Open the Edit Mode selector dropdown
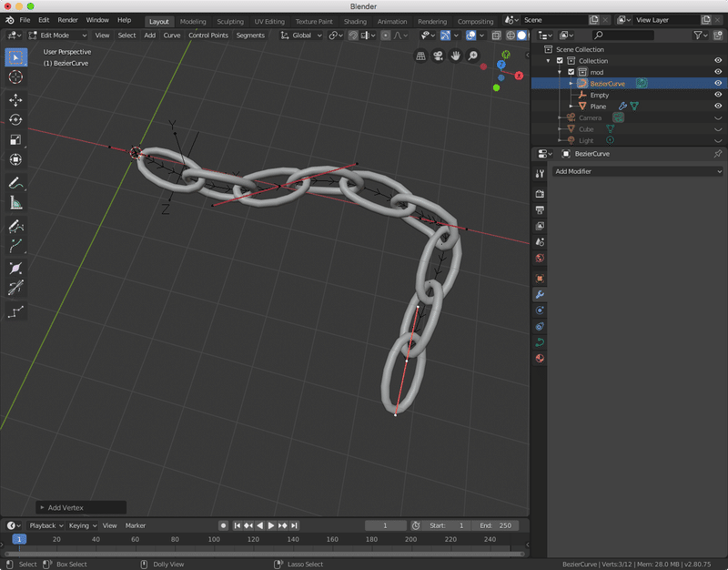This screenshot has width=728, height=570. tap(56, 36)
